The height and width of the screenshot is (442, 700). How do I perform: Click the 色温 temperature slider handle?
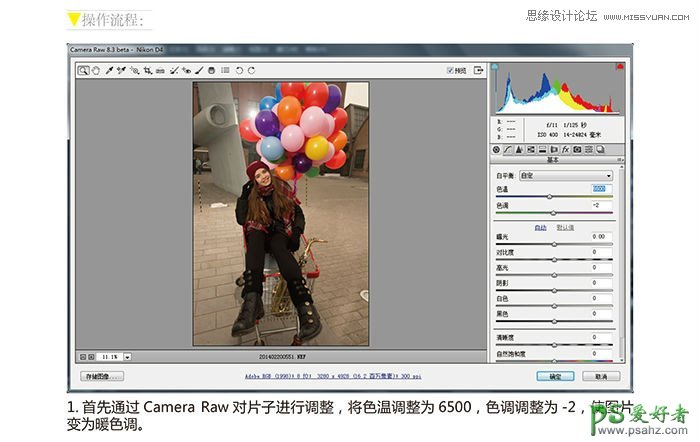coord(549,197)
